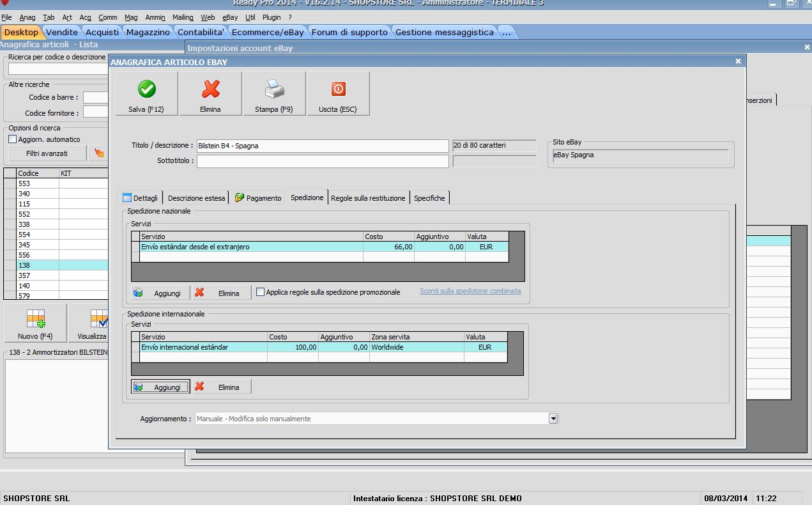Click the KIT column header
The width and height of the screenshot is (812, 505).
pos(84,173)
